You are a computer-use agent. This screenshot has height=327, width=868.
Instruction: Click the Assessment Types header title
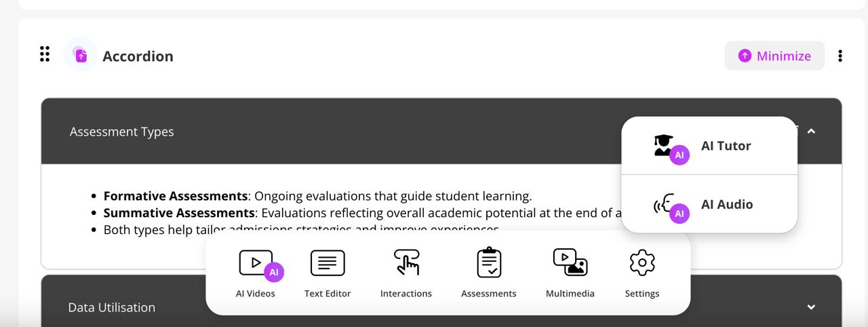tap(122, 132)
